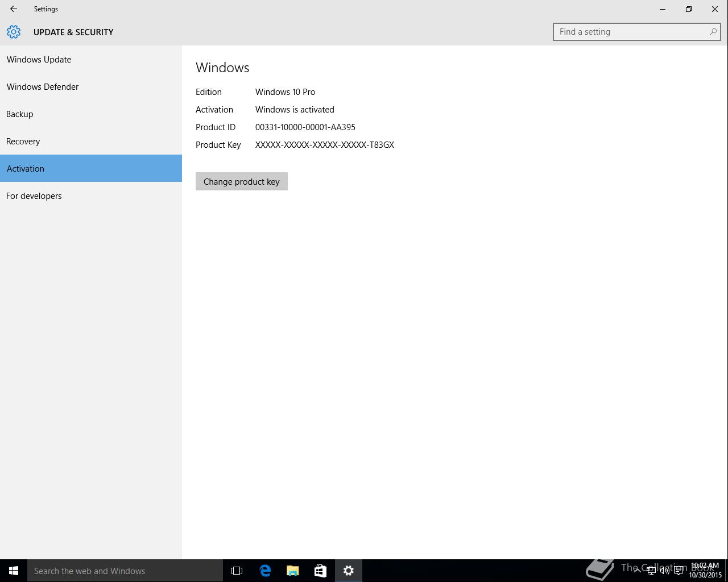Restore down the Settings window
This screenshot has height=582, width=728.
[689, 9]
